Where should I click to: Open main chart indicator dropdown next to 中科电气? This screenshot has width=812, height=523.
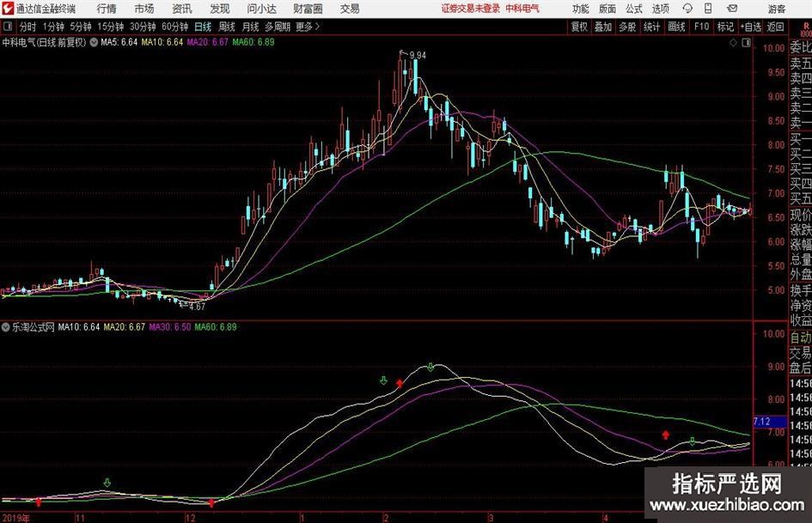94,42
